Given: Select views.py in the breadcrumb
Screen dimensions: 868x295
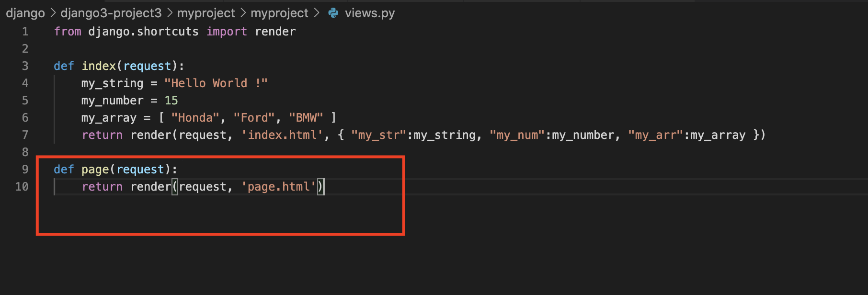Looking at the screenshot, I should (x=370, y=13).
